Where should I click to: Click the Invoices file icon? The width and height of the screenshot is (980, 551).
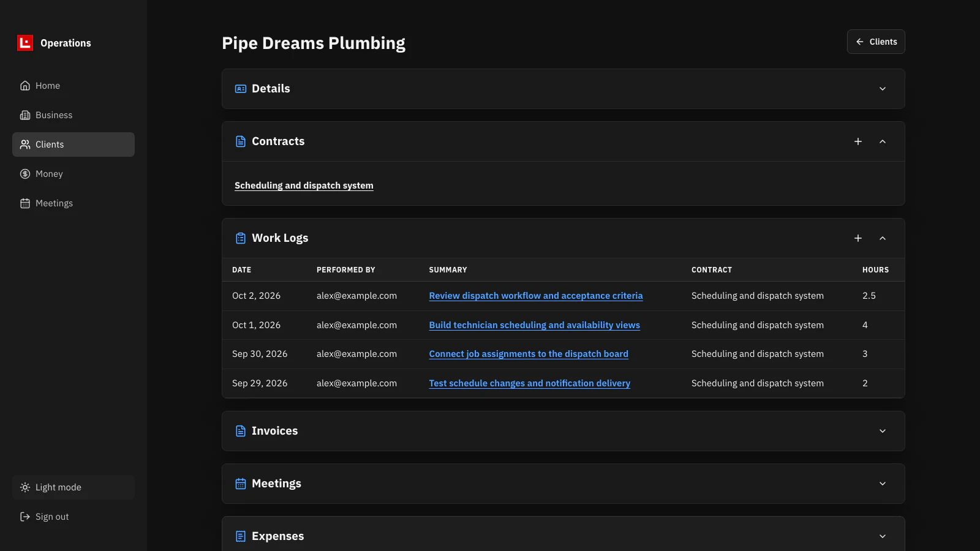pos(241,431)
